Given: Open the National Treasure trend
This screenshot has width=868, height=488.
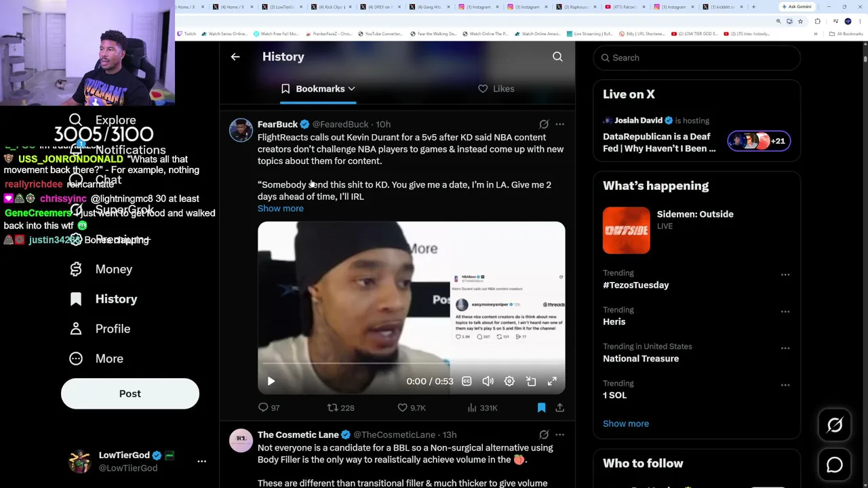Looking at the screenshot, I should 641,359.
